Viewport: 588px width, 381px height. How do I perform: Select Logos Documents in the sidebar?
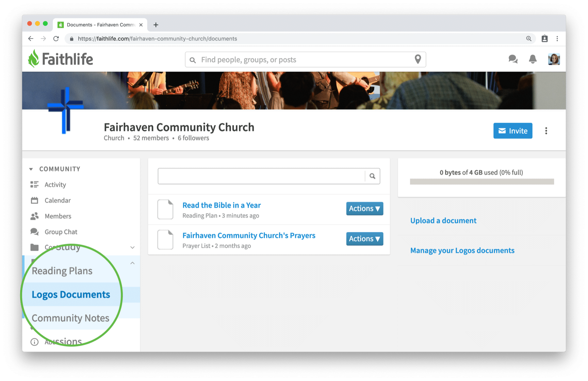click(71, 294)
